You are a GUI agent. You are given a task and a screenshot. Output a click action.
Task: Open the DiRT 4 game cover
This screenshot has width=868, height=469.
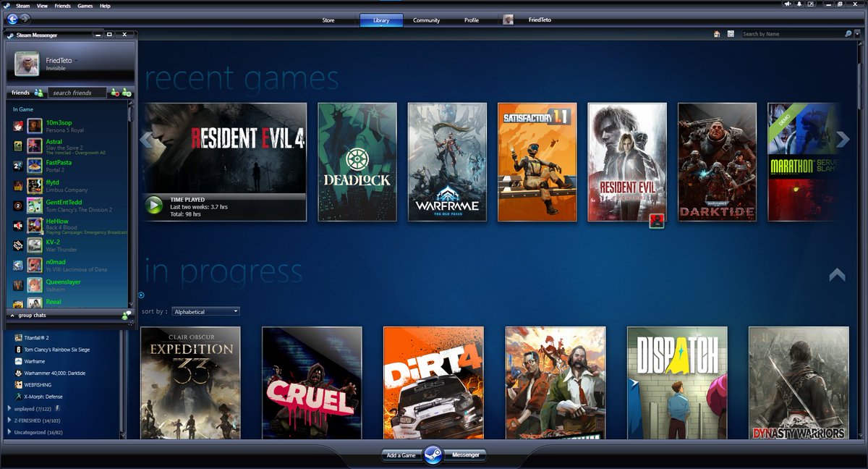433,383
